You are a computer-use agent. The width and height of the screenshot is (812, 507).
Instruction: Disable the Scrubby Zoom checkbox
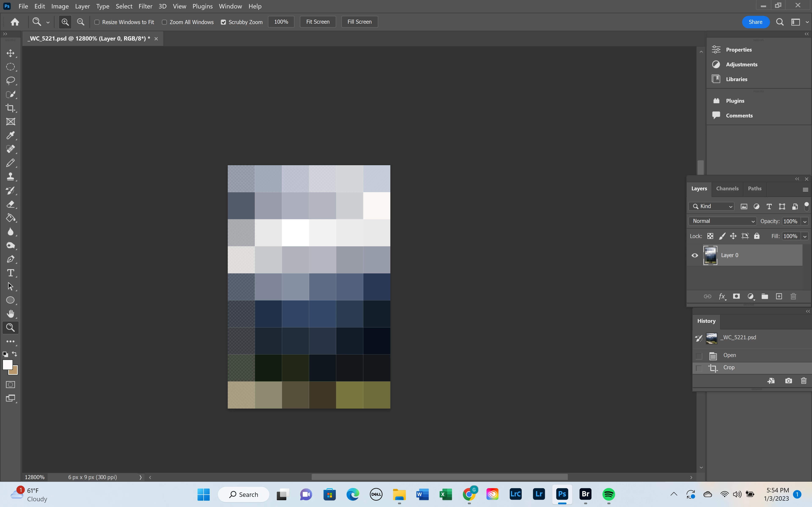click(223, 22)
